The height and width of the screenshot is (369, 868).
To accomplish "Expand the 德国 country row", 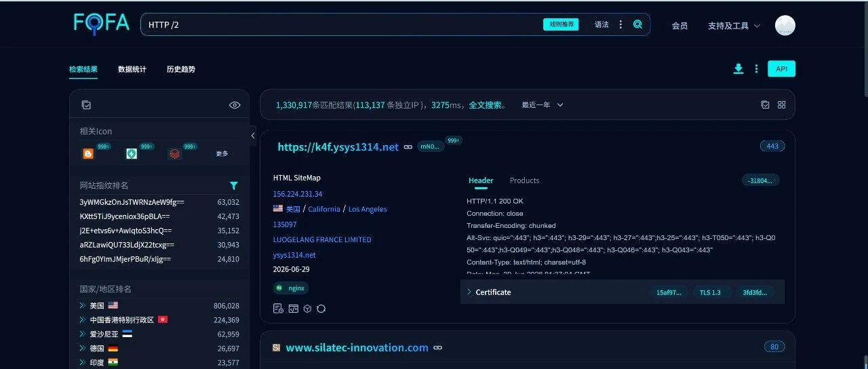I will click(x=83, y=349).
